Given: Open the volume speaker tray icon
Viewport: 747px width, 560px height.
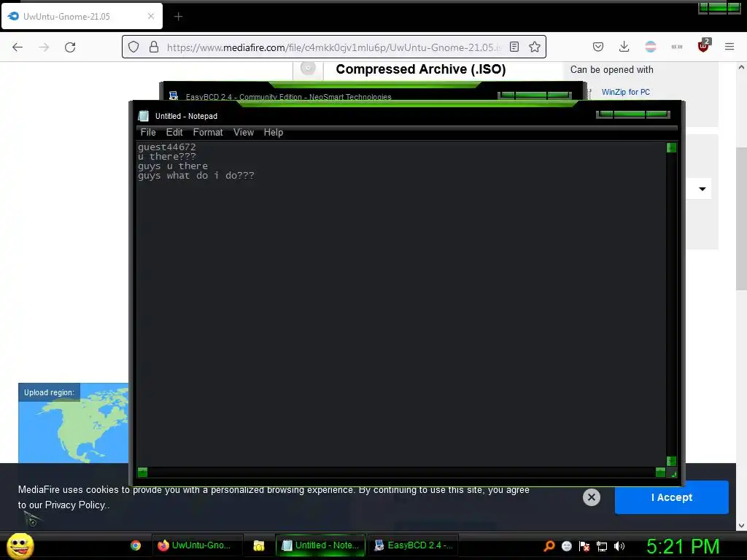Looking at the screenshot, I should click(619, 545).
